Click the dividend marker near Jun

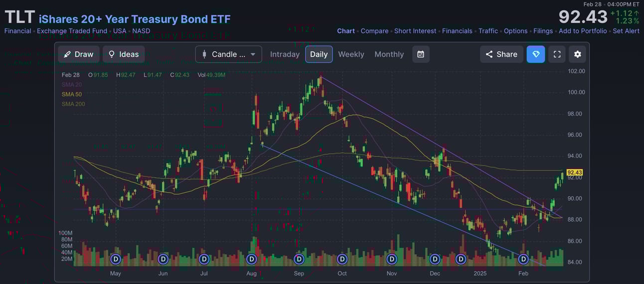pyautogui.click(x=163, y=259)
